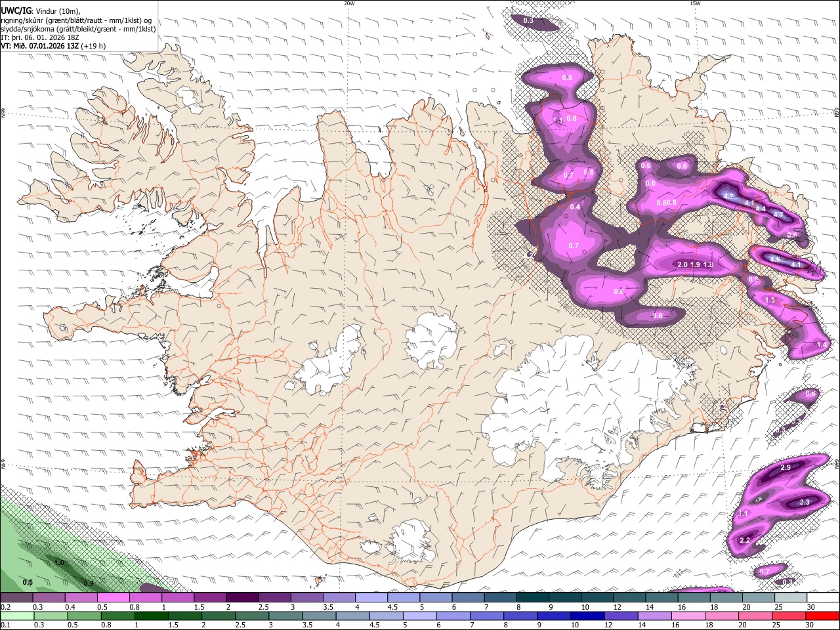Click the white Mýrdalsjökull glacier near south coast
840x630 pixels.
click(411, 539)
